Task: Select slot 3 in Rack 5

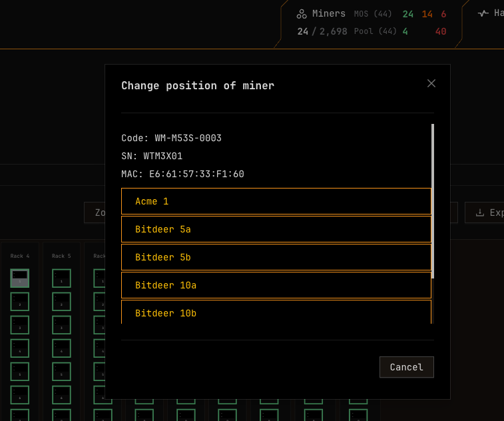Action: (x=61, y=325)
